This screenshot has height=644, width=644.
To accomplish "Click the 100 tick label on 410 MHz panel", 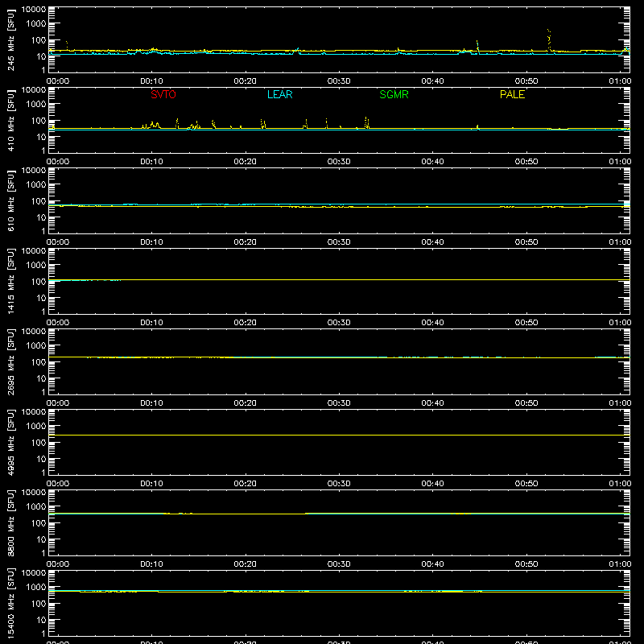I will pos(39,121).
